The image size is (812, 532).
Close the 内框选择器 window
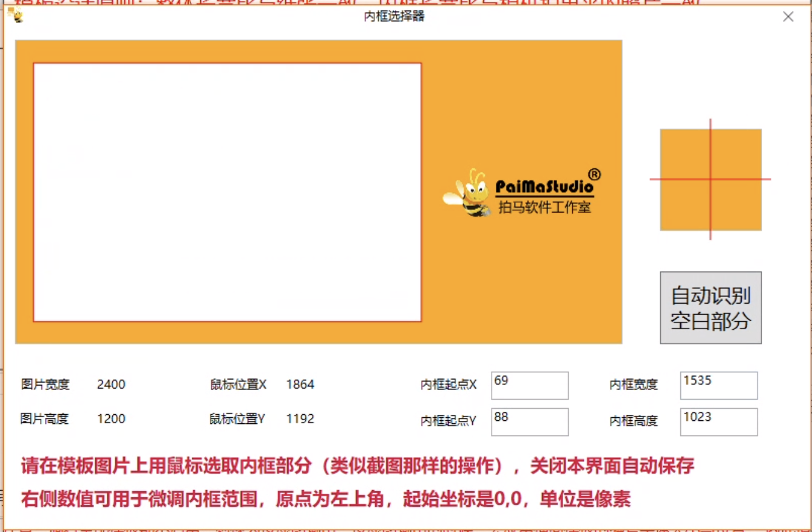pyautogui.click(x=788, y=17)
